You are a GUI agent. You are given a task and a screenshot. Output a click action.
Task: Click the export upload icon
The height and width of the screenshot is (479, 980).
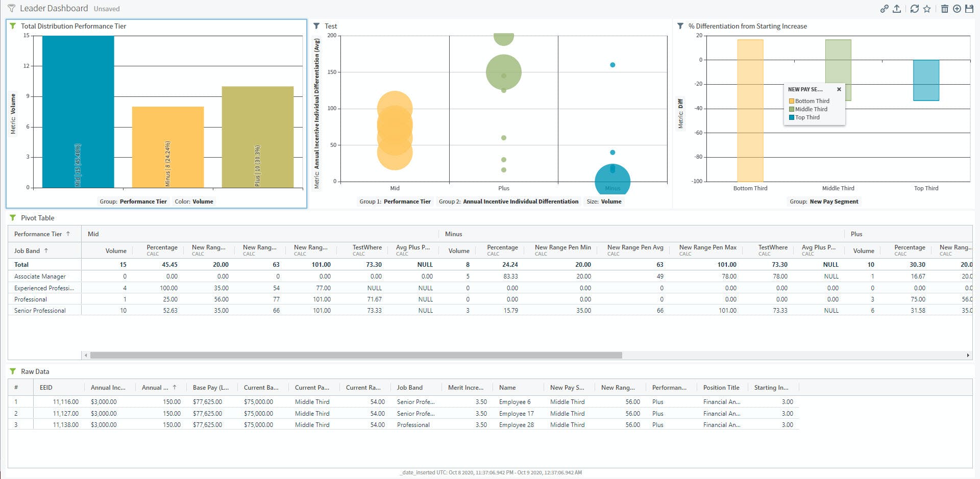tap(897, 9)
